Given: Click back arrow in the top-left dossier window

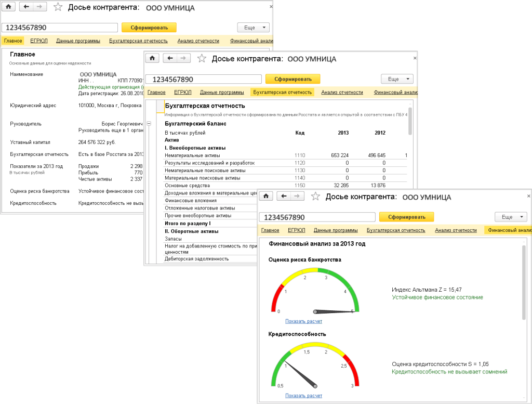Looking at the screenshot, I should pos(26,7).
